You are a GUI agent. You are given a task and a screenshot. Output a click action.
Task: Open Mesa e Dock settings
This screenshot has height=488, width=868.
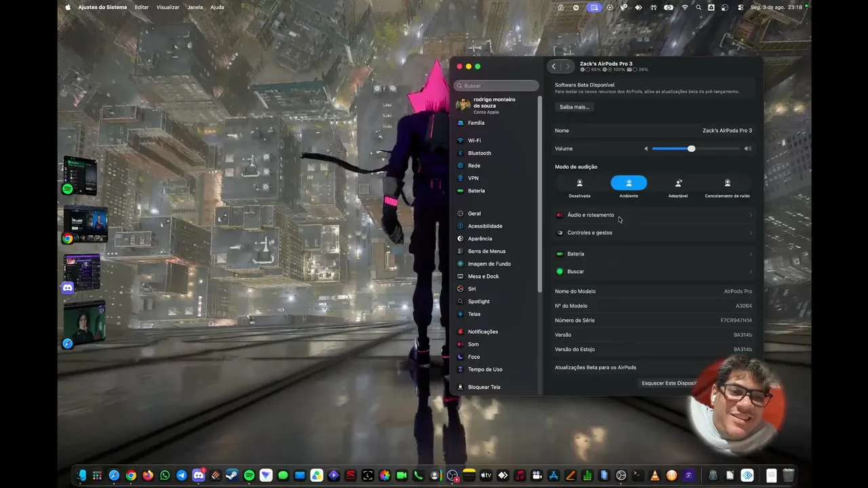[x=496, y=276]
